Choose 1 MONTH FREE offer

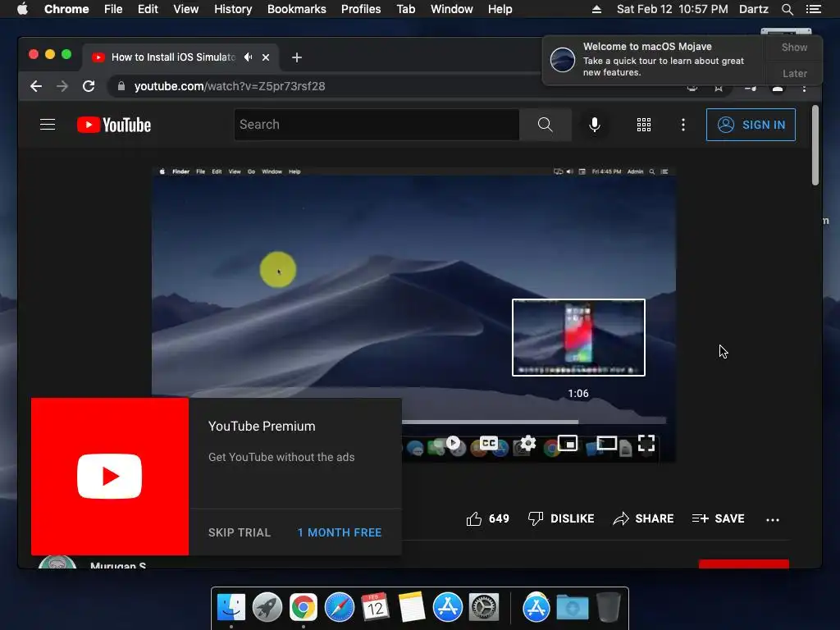click(340, 532)
